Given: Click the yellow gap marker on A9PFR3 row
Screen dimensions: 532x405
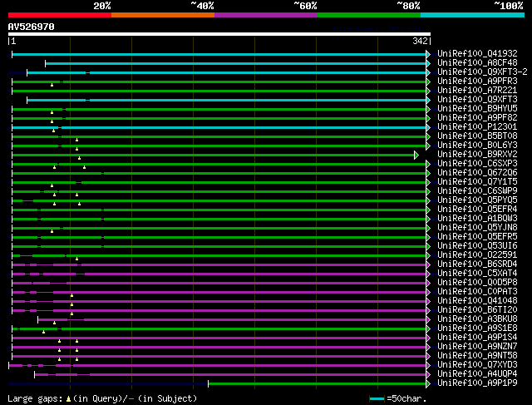Looking at the screenshot, I should (x=52, y=84).
